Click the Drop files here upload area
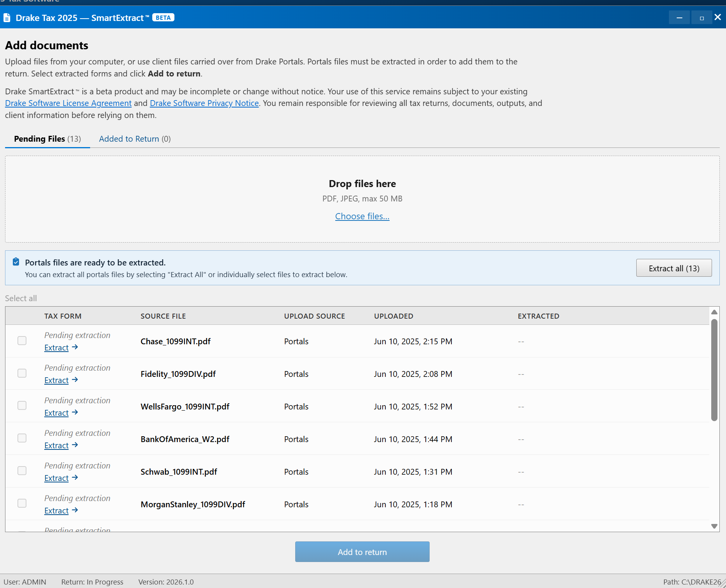 (362, 199)
